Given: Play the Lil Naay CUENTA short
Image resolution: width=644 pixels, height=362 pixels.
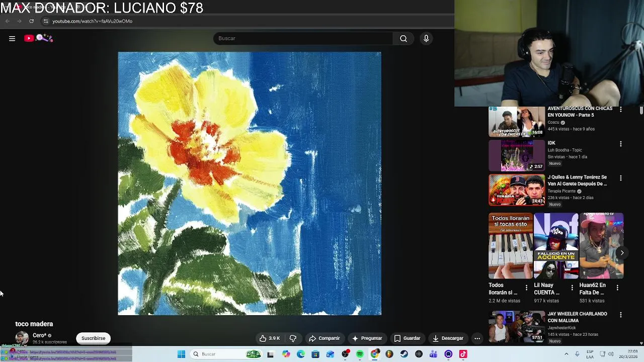Looking at the screenshot, I should tap(556, 246).
